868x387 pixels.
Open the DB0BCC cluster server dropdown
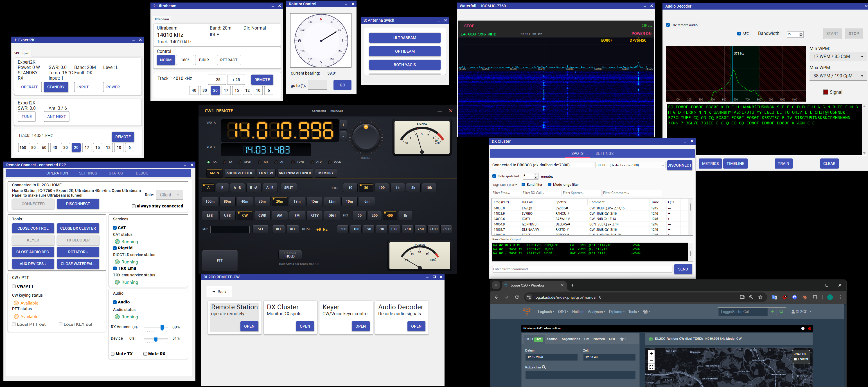(630, 165)
